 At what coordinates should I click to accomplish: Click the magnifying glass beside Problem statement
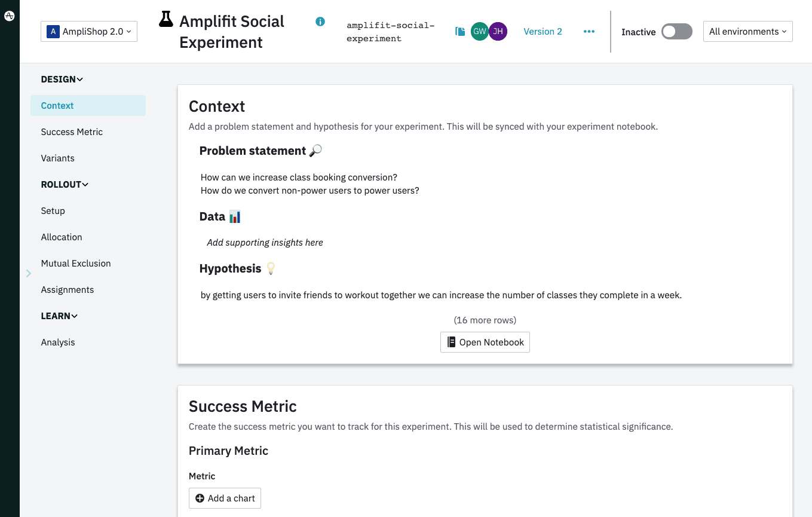[315, 151]
